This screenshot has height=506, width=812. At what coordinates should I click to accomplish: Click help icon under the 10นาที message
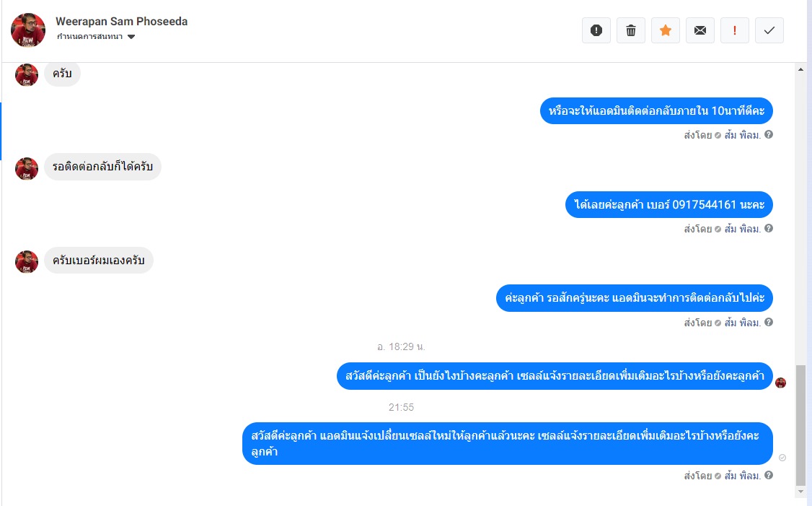[x=769, y=135]
